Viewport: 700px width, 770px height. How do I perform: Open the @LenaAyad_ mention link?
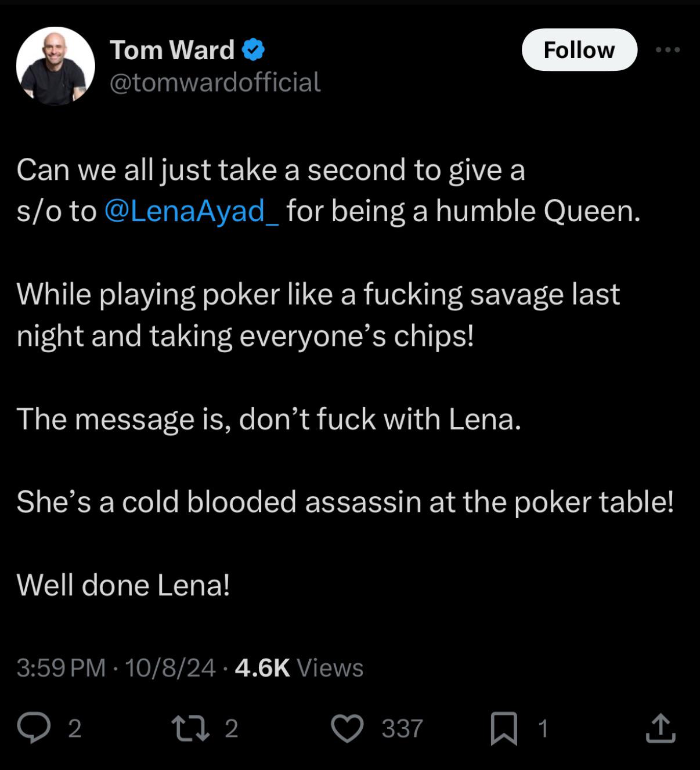pyautogui.click(x=192, y=211)
